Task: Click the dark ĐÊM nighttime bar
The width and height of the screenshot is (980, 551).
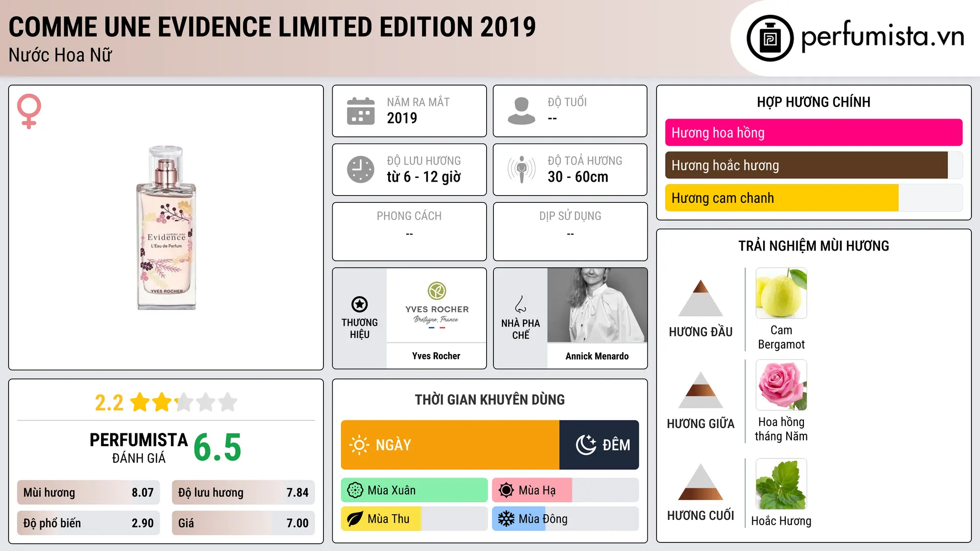Action: pyautogui.click(x=599, y=445)
